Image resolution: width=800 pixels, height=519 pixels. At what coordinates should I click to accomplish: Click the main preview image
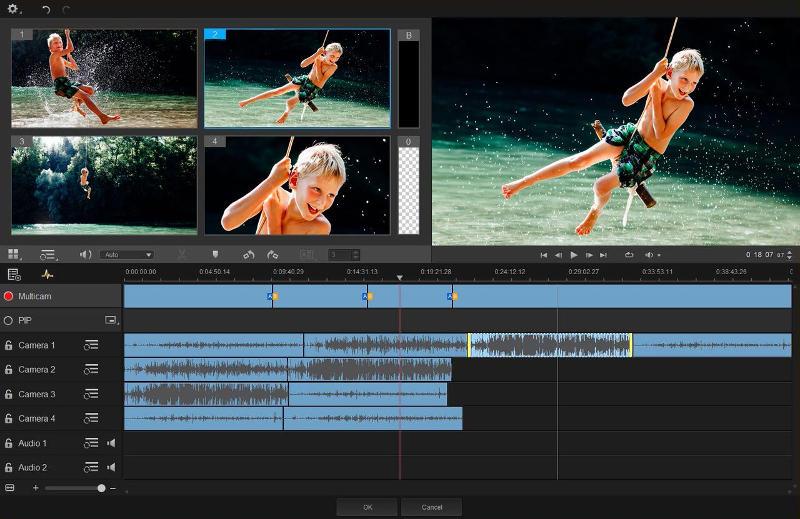tap(616, 132)
